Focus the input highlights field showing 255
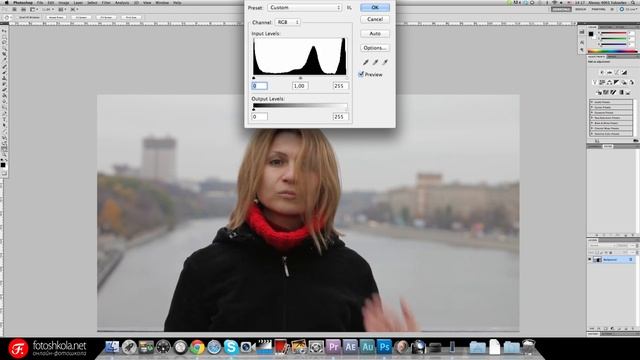Image resolution: width=640 pixels, height=360 pixels. [340, 86]
